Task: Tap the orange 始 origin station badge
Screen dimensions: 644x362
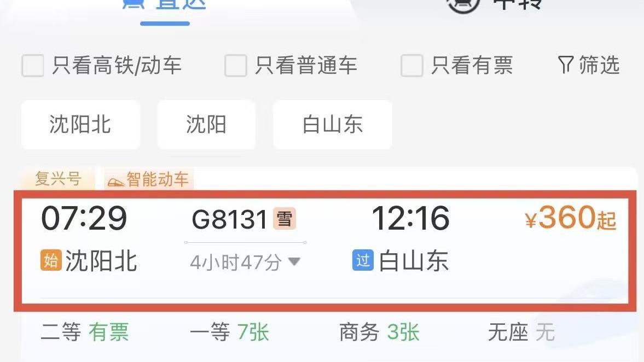Action: 50,260
